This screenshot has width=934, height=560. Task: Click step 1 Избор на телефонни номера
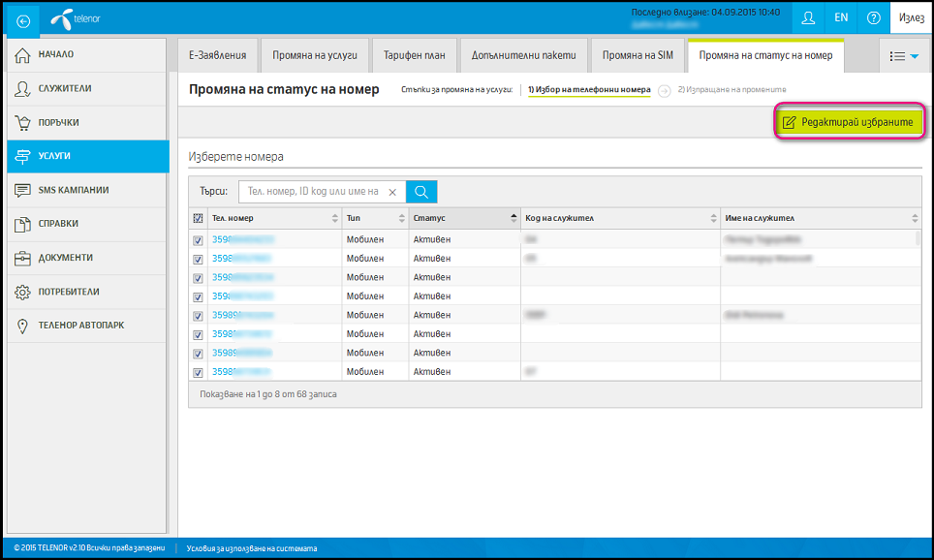(x=589, y=90)
